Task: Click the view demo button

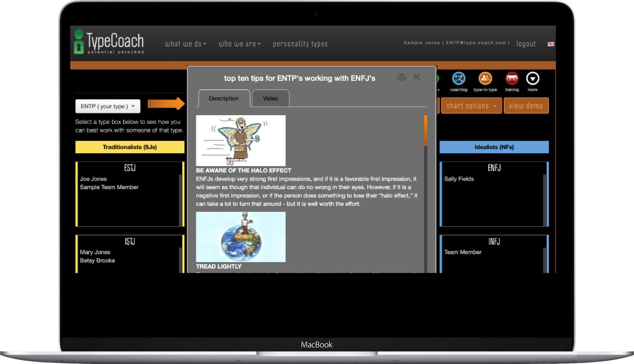Action: pos(526,106)
